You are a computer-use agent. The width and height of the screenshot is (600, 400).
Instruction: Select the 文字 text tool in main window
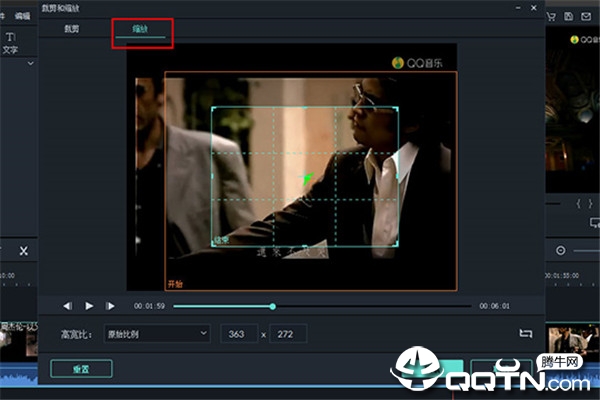pyautogui.click(x=10, y=43)
